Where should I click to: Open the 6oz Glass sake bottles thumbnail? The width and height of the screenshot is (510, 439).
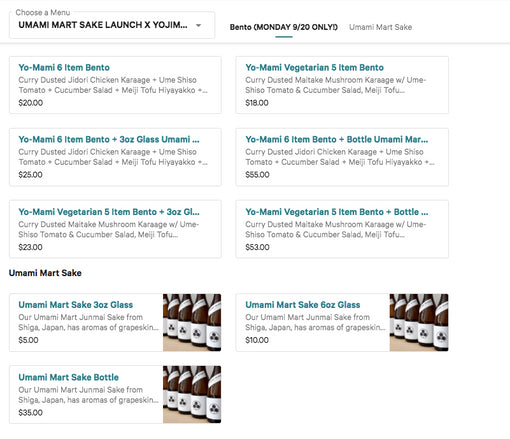(x=419, y=322)
